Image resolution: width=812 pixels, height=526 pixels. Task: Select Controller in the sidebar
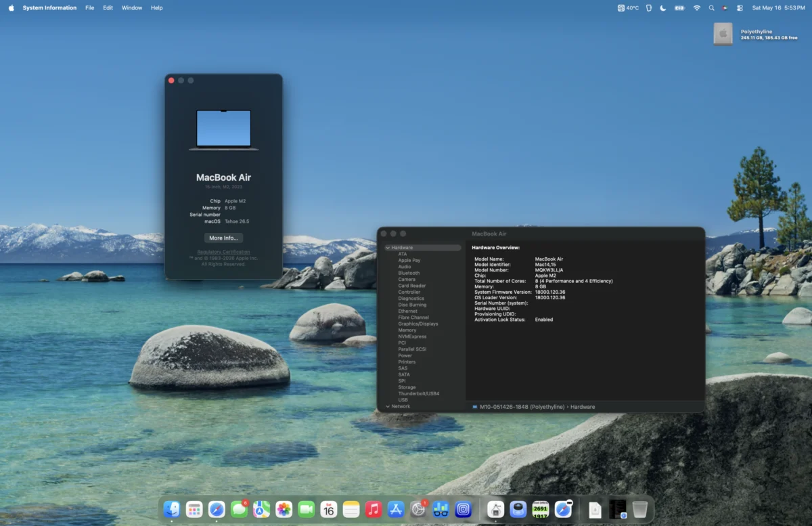coord(409,292)
